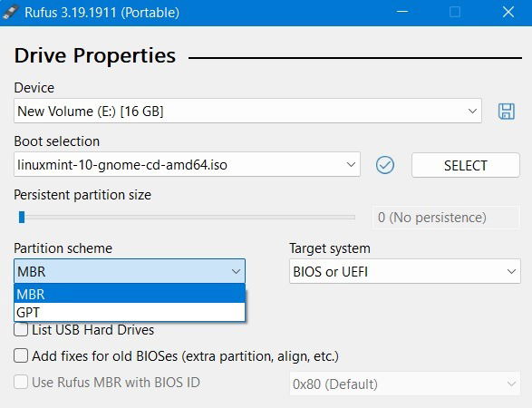
Task: Expand the Boot selection dropdown
Action: (x=187, y=165)
